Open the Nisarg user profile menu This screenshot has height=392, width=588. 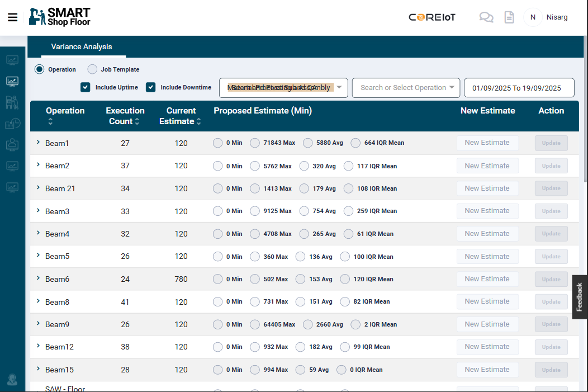pyautogui.click(x=547, y=17)
